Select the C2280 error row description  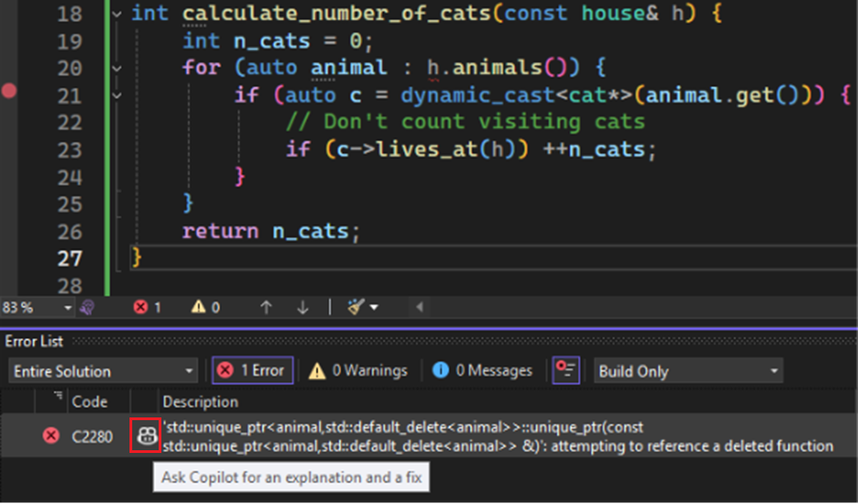tap(497, 437)
